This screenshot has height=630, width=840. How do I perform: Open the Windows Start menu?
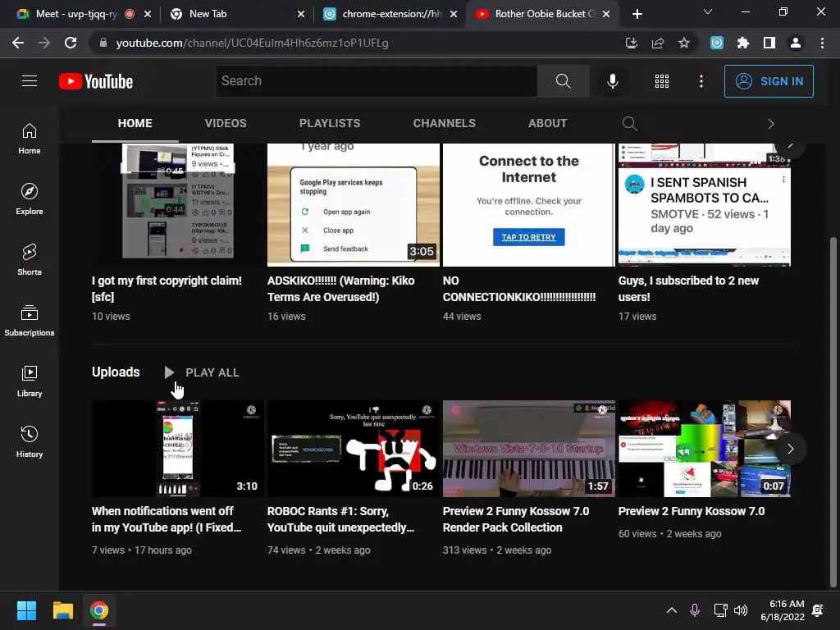(26, 610)
